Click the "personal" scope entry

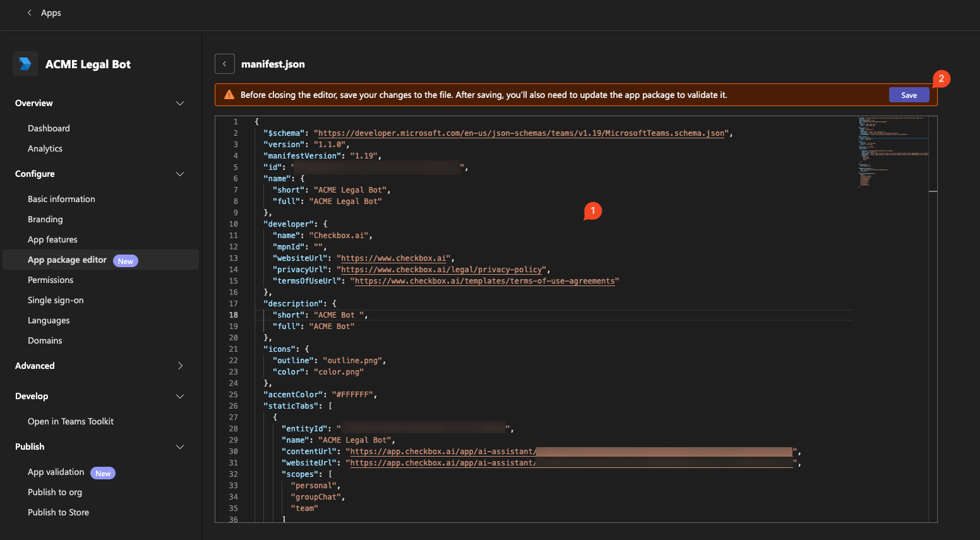click(315, 486)
